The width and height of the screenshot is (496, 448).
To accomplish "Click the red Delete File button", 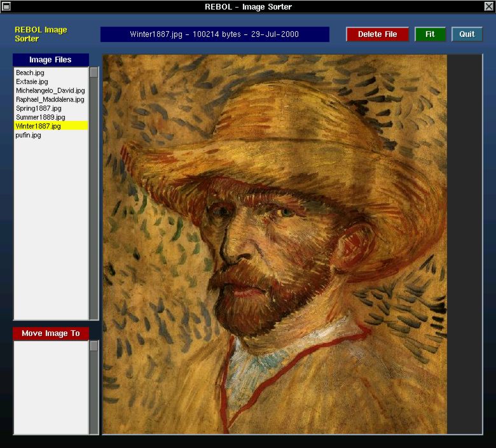I will [377, 34].
